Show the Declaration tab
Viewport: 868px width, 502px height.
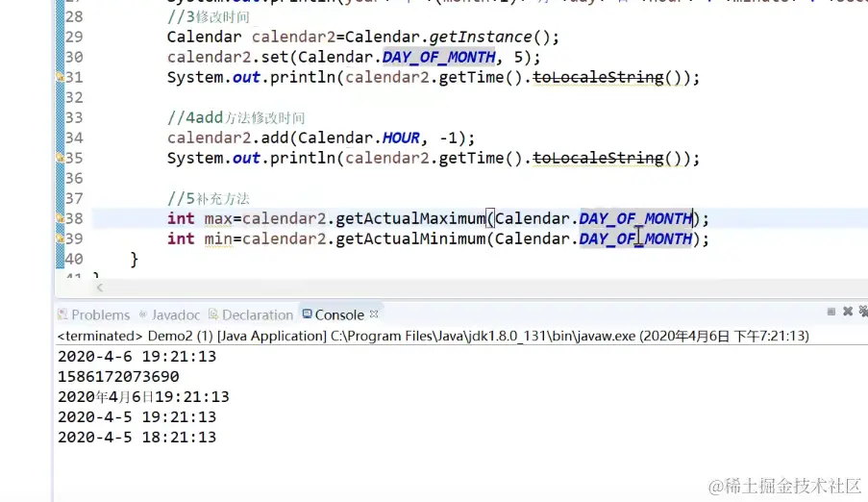coord(251,314)
